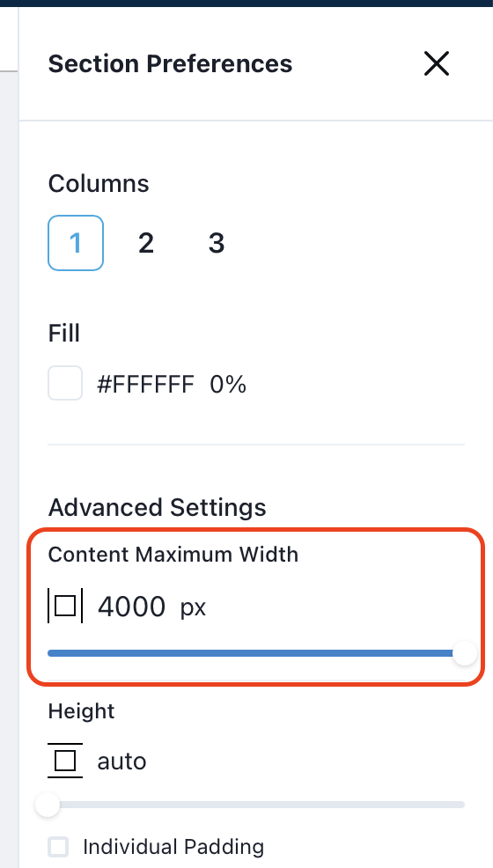Click the Individual Padding label

(173, 847)
